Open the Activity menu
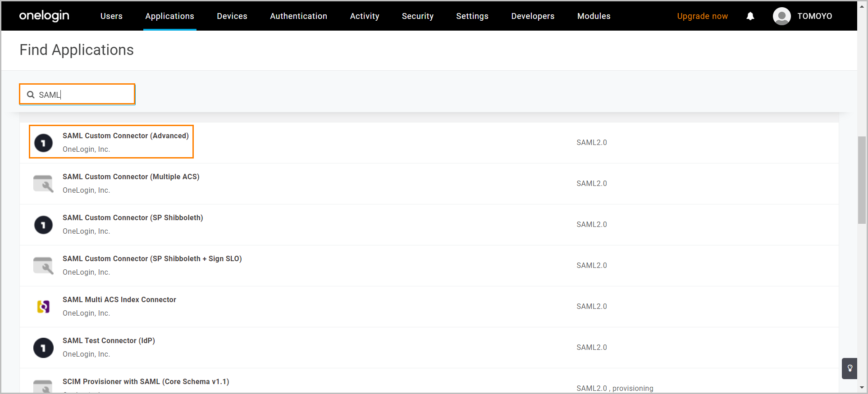The image size is (868, 394). [365, 16]
